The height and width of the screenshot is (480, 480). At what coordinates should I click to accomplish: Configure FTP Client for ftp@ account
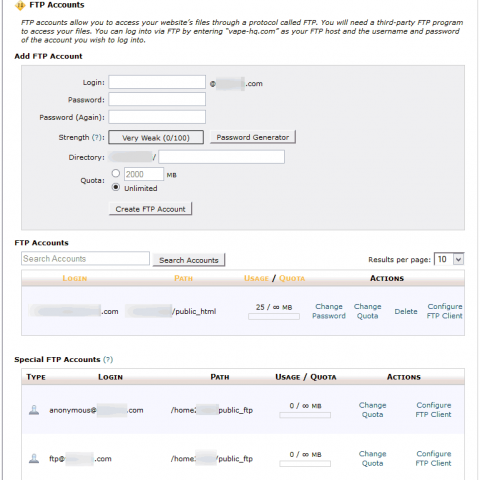[433, 458]
